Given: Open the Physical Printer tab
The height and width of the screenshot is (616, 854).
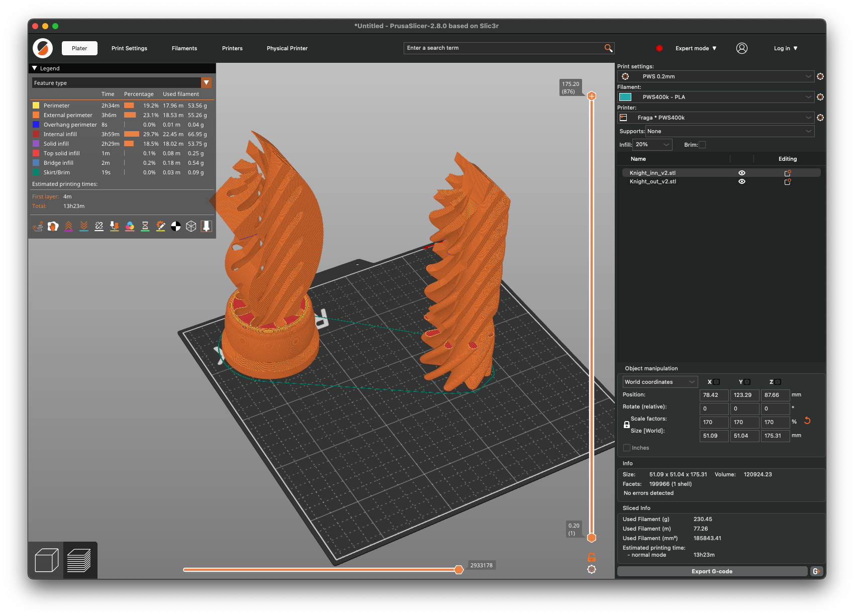Looking at the screenshot, I should 287,48.
